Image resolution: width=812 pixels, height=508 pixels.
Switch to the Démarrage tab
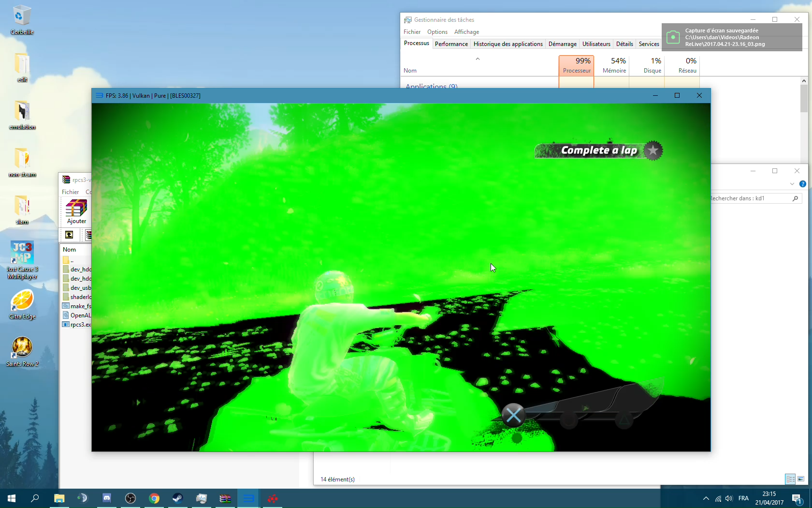click(563, 44)
